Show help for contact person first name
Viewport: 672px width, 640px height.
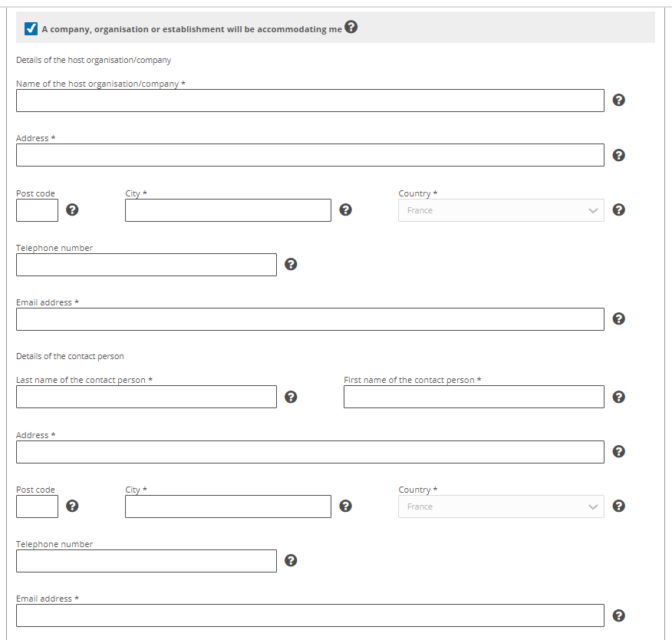(618, 397)
